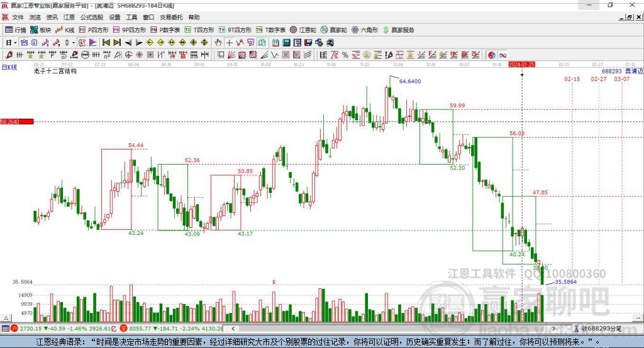The width and height of the screenshot is (644, 348).
Task: Click the 老子十二宫结构 chart title
Action: click(x=55, y=71)
